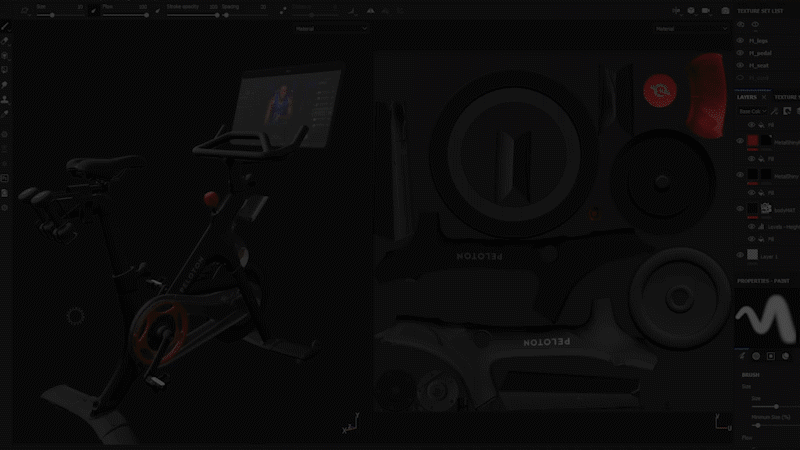Image resolution: width=800 pixels, height=450 pixels.
Task: Select the red MetalShiny layer thumbnail
Action: tap(753, 140)
